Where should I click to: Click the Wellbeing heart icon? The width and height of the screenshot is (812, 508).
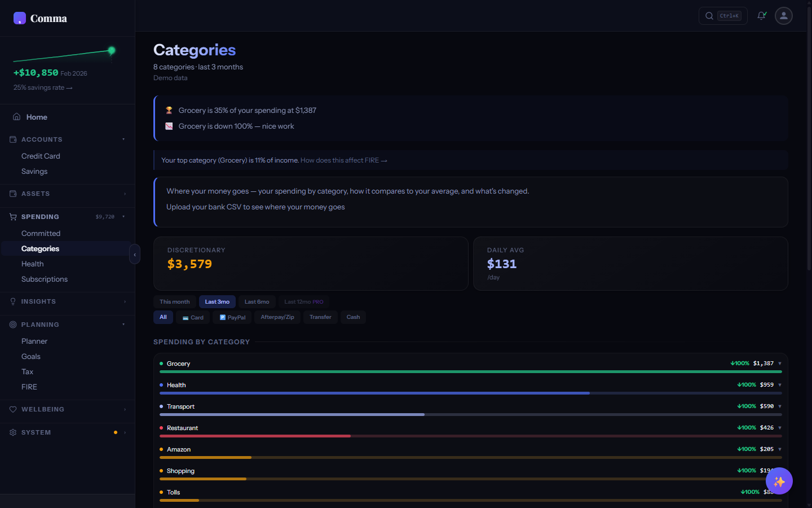click(12, 409)
